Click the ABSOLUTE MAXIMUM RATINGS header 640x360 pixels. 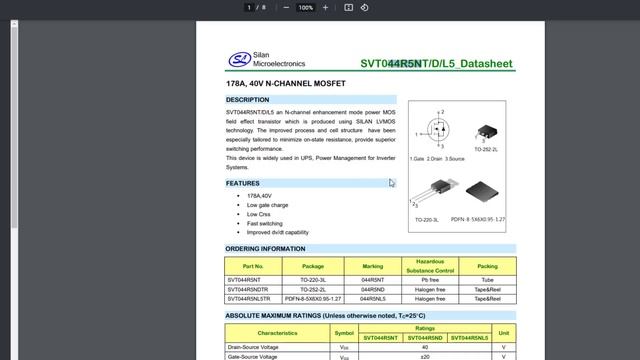tap(370, 316)
